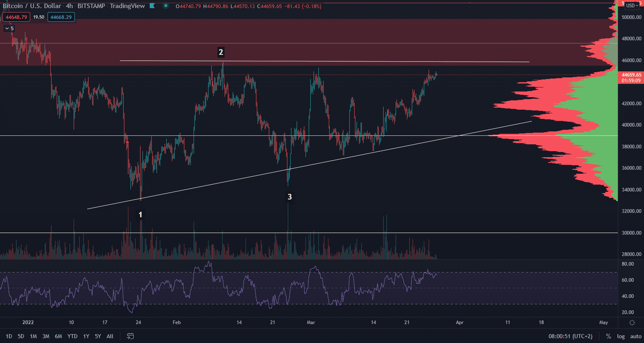Click the teal flag icon beside TradingView
Image resolution: width=644 pixels, height=343 pixels.
click(x=152, y=6)
